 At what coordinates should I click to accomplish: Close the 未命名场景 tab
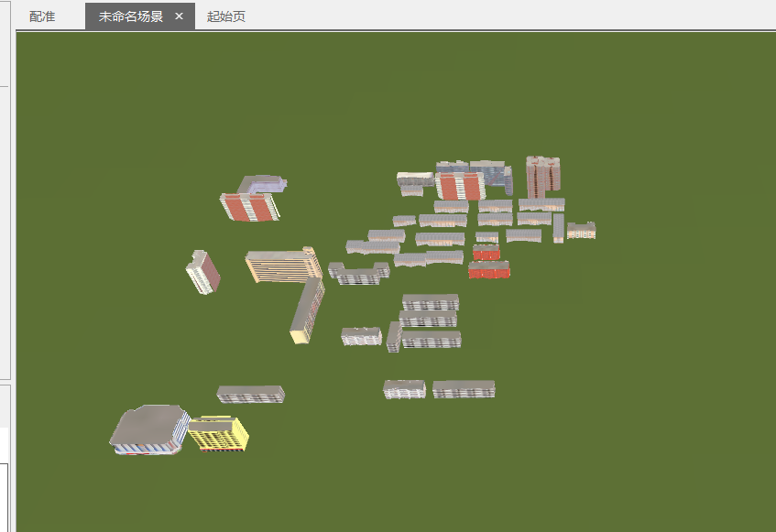(x=180, y=16)
